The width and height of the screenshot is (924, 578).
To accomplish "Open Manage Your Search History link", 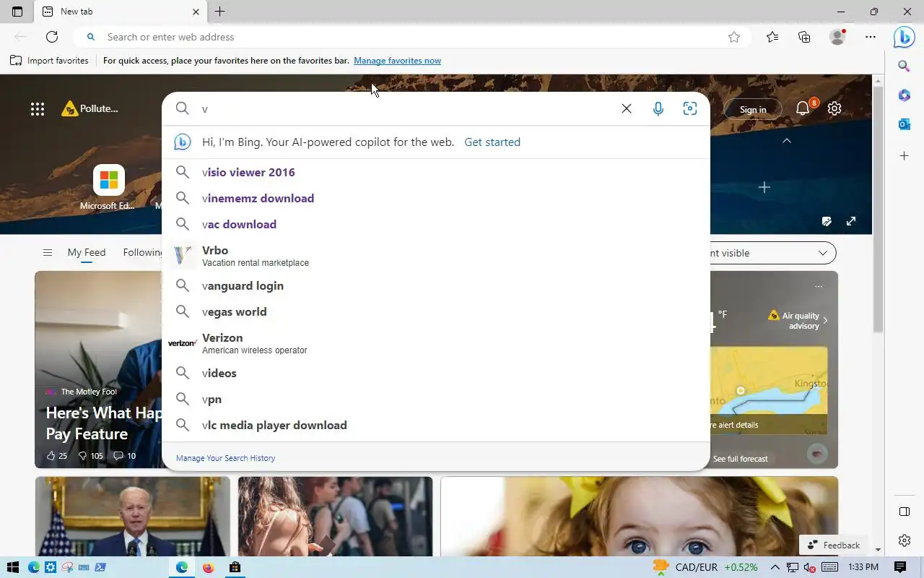I will pos(225,458).
